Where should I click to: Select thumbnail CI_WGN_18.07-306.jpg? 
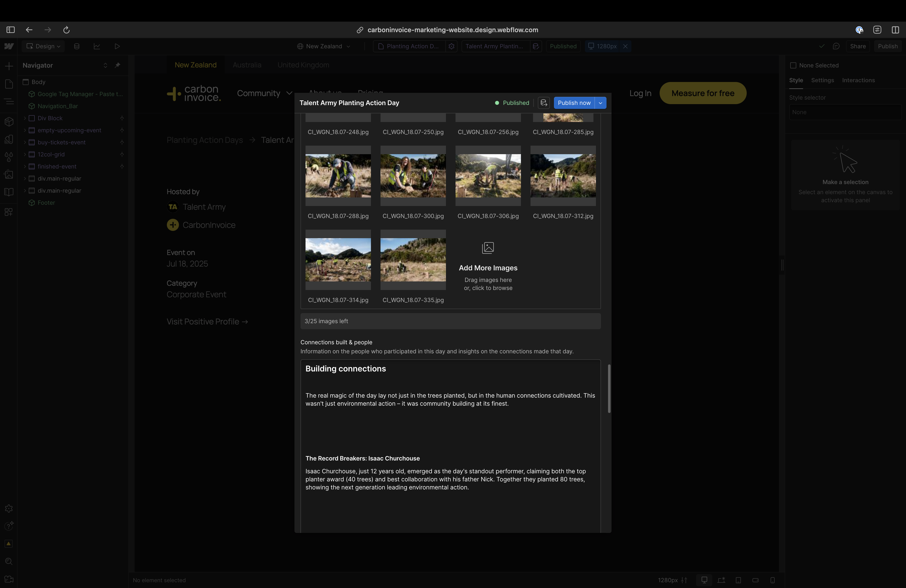pyautogui.click(x=488, y=176)
